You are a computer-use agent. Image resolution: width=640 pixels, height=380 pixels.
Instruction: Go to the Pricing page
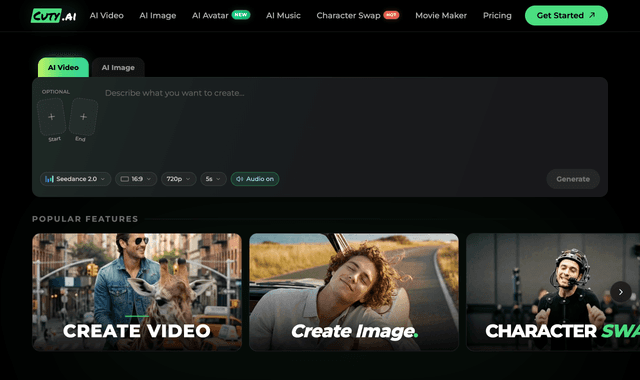[497, 16]
